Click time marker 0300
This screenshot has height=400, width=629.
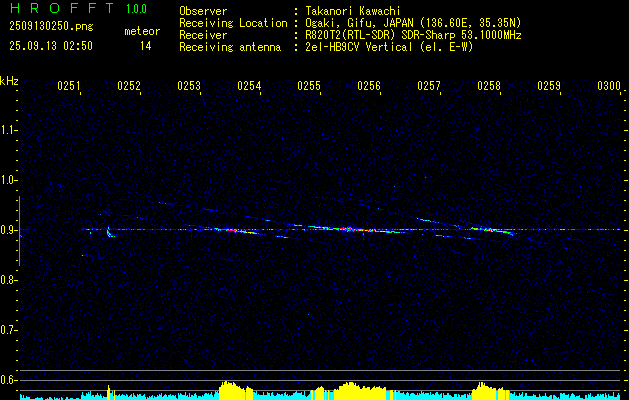tap(609, 86)
